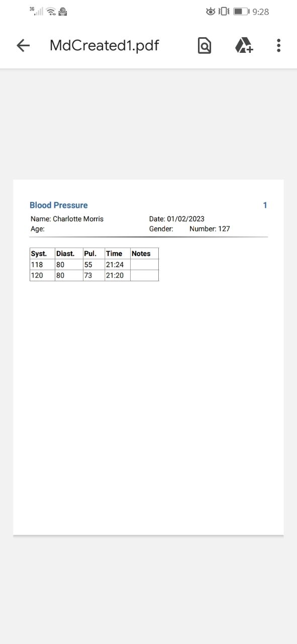Tap the 9:28 clock in status bar
The height and width of the screenshot is (644, 297).
(x=261, y=12)
